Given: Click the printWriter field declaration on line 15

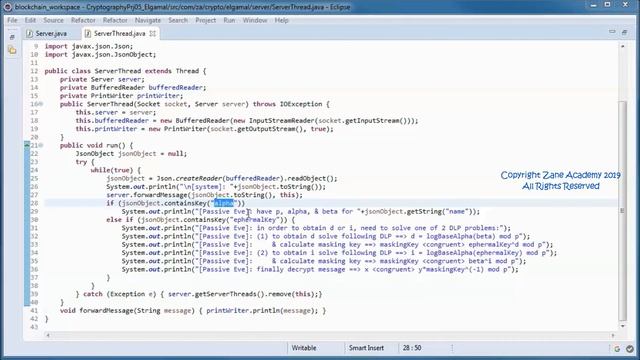Looking at the screenshot, I should point(122,96).
